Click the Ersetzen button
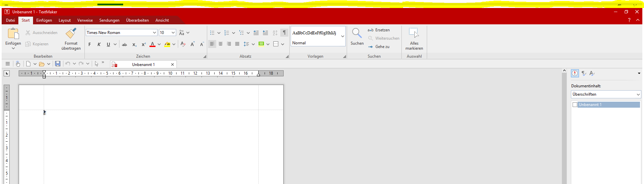This screenshot has height=184, width=644. [379, 30]
